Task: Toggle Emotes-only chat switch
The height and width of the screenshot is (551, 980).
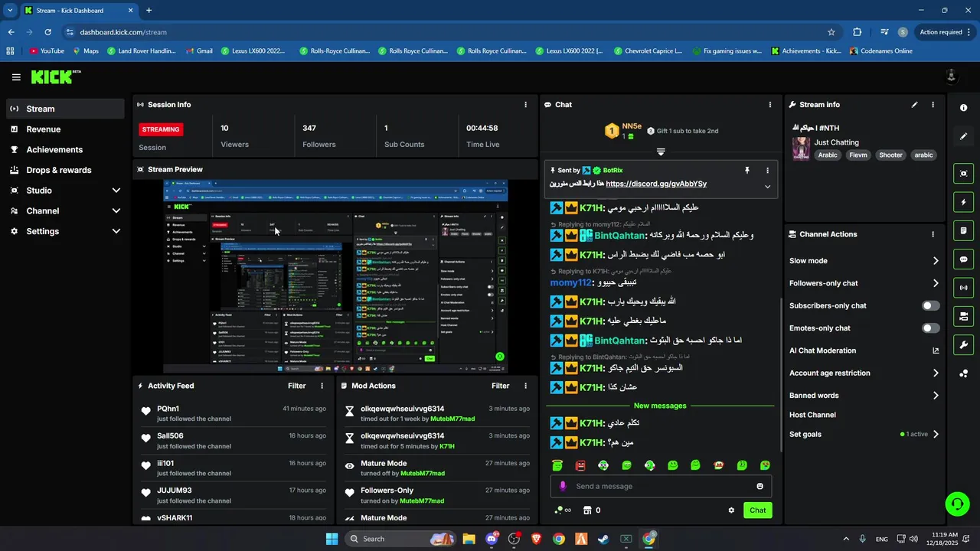Action: point(930,328)
